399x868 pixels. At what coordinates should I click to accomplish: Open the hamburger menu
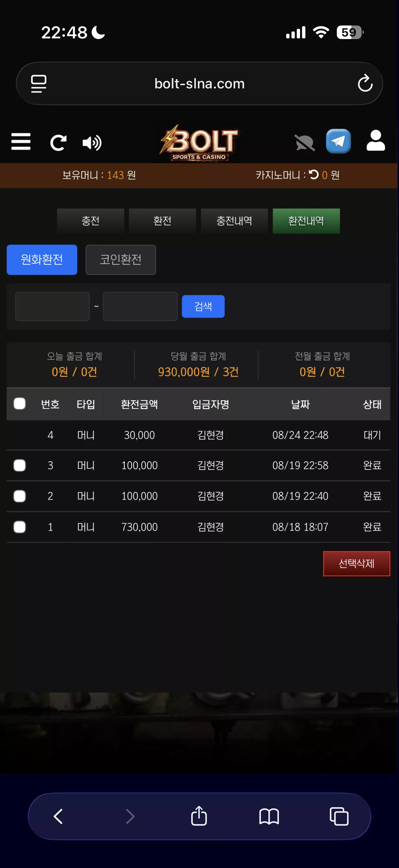pos(21,142)
